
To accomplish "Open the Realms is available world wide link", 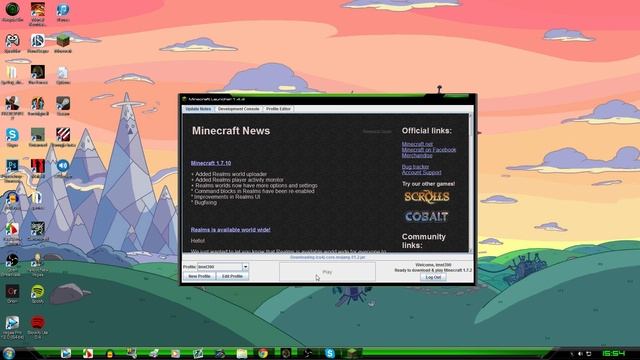I will pyautogui.click(x=231, y=230).
